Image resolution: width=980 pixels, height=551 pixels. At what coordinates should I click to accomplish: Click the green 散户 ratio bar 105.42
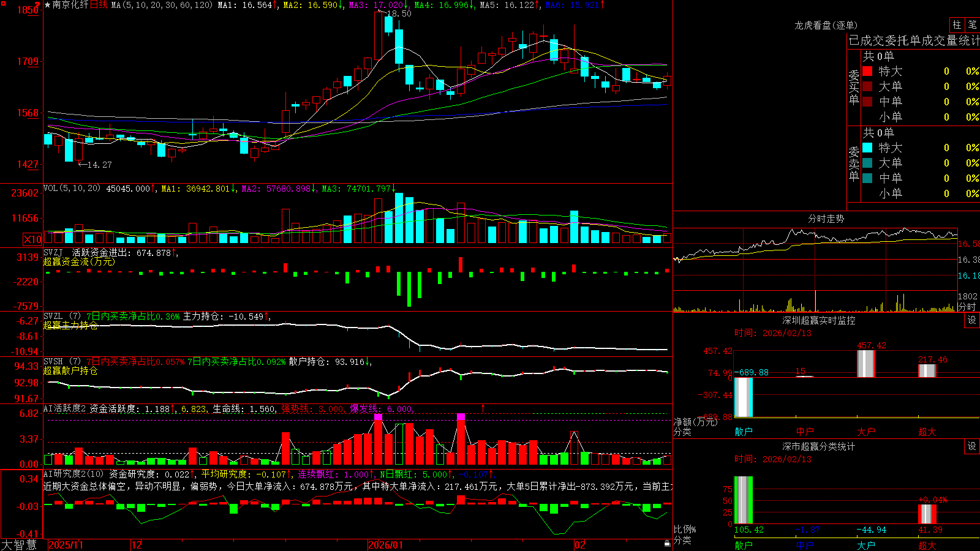[744, 500]
